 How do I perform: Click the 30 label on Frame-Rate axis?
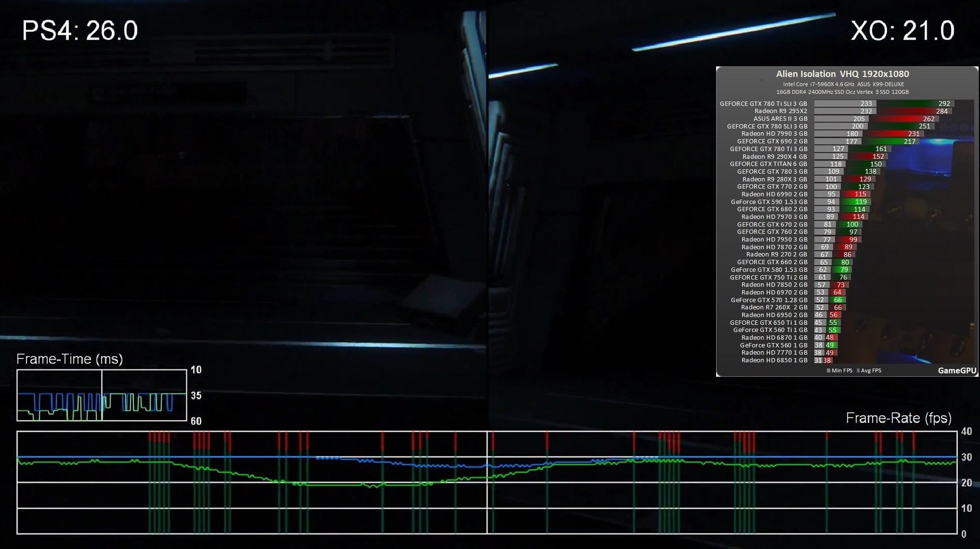pyautogui.click(x=966, y=457)
